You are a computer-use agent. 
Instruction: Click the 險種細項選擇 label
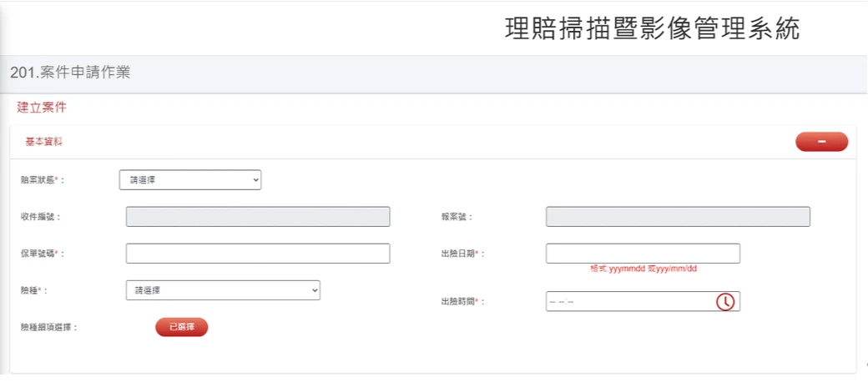pyautogui.click(x=49, y=328)
